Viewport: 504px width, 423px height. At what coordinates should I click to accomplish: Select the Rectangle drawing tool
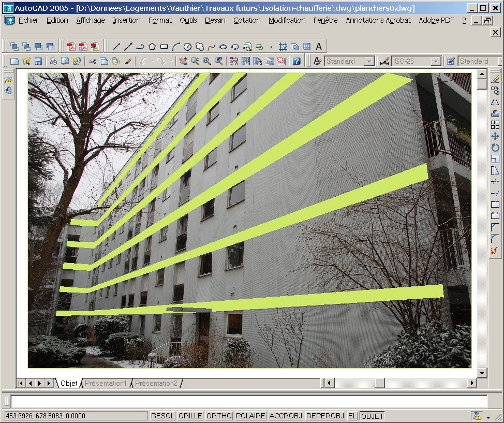pyautogui.click(x=164, y=47)
